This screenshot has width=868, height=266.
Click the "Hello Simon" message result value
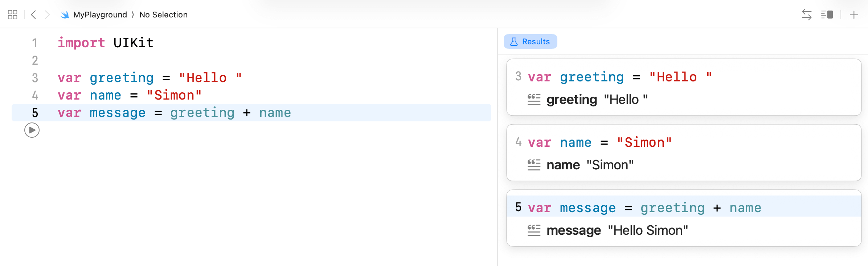coord(648,230)
